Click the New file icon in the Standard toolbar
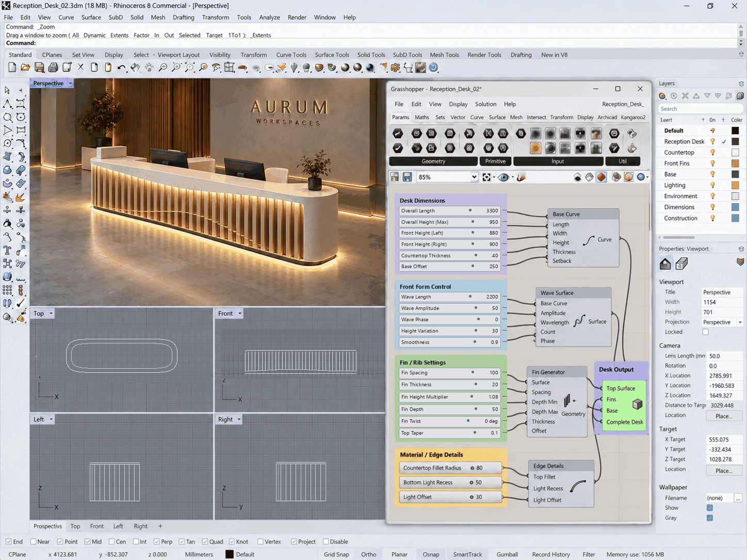 click(12, 68)
